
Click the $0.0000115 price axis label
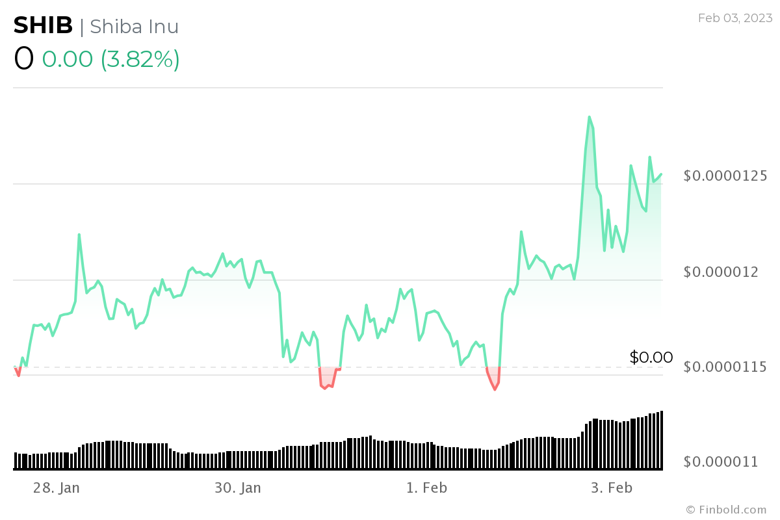(725, 367)
